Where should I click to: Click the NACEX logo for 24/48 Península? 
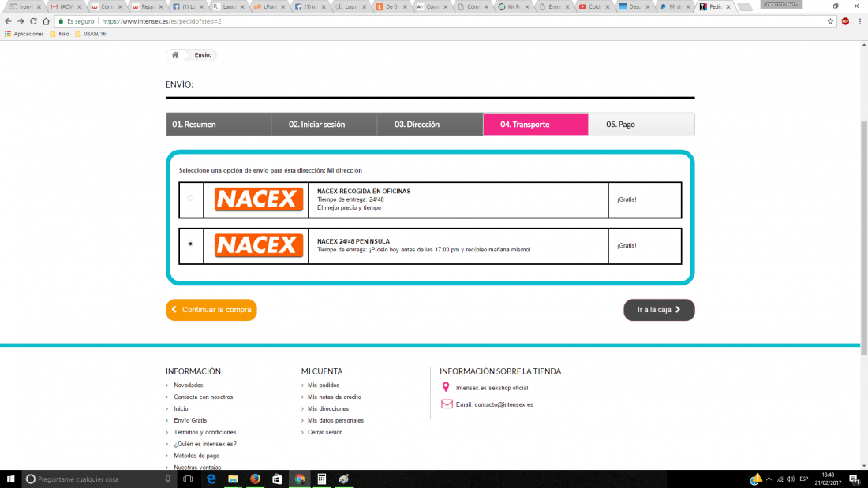[x=259, y=245]
